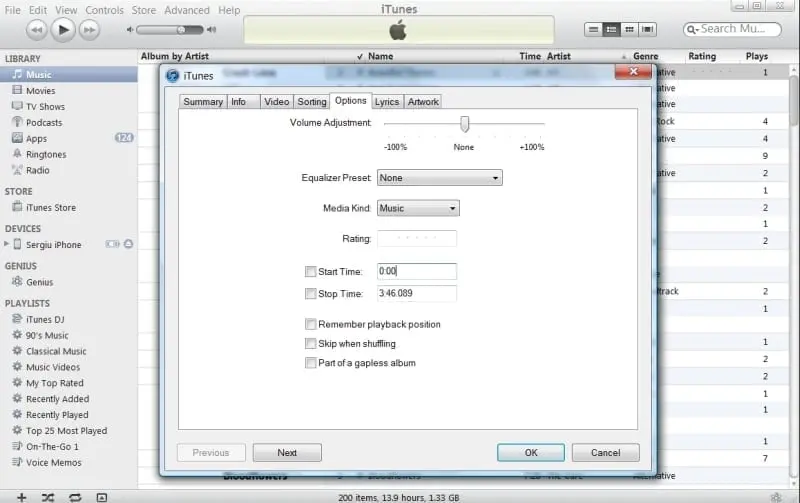
Task: Enable the Stop Time checkbox
Action: [x=310, y=293]
